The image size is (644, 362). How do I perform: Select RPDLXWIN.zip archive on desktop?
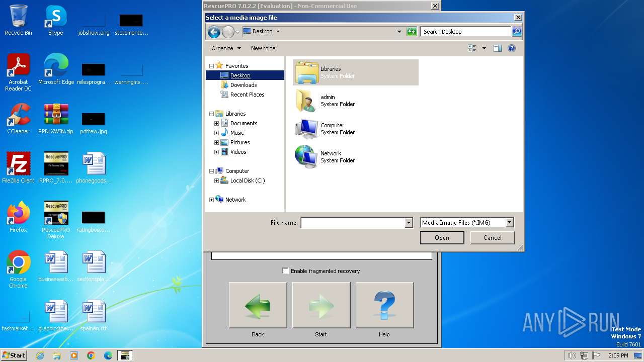[x=56, y=119]
